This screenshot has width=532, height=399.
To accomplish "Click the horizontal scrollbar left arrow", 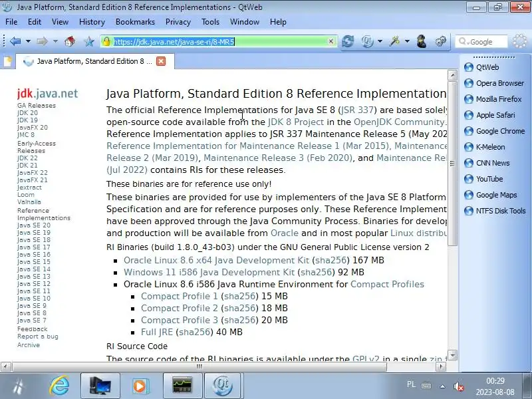I will [5, 366].
